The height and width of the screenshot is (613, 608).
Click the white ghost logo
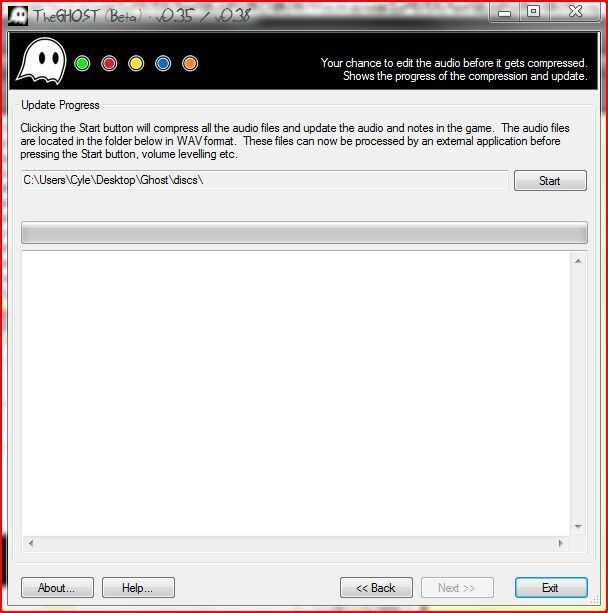(41, 61)
